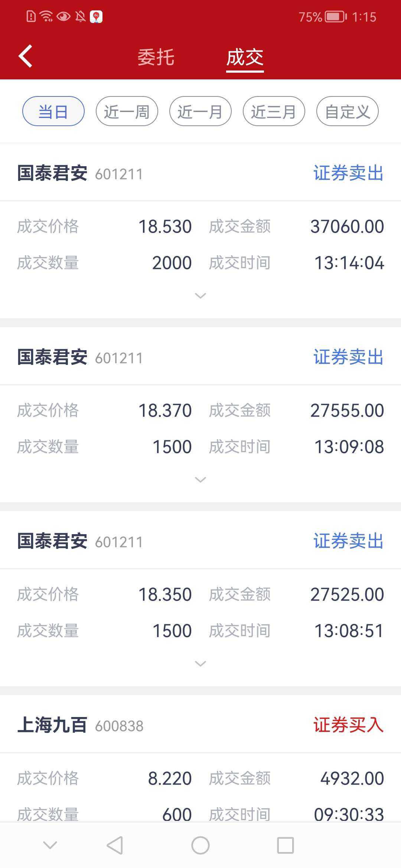Tap the muted bell status icon
This screenshot has width=401, height=868.
pyautogui.click(x=80, y=16)
